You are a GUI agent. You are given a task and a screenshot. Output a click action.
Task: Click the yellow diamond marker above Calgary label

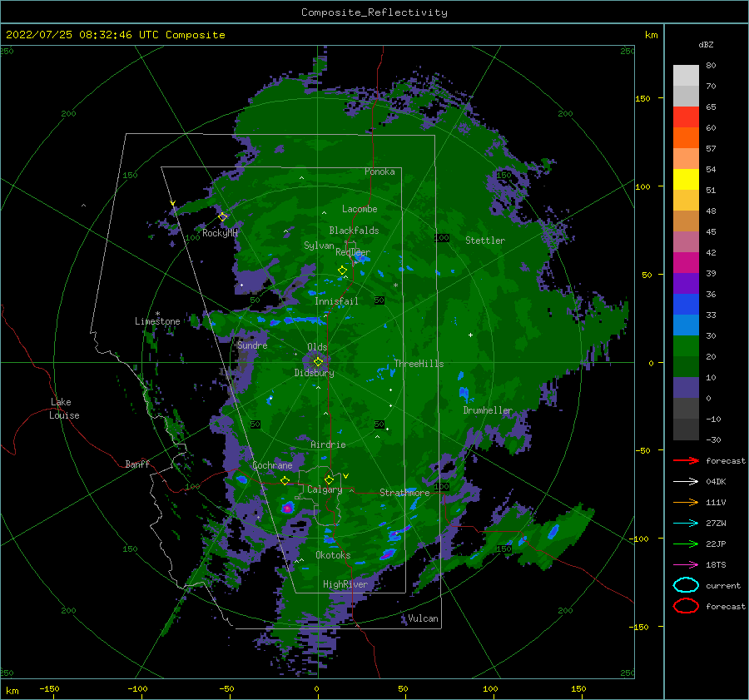coord(329,479)
